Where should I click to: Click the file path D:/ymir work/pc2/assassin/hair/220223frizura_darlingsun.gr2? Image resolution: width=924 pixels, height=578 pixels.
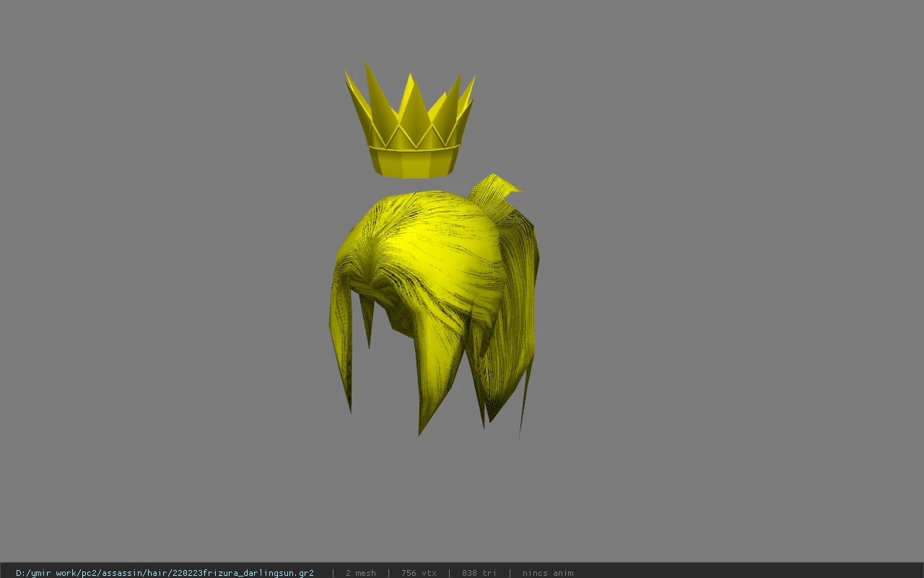coord(165,573)
